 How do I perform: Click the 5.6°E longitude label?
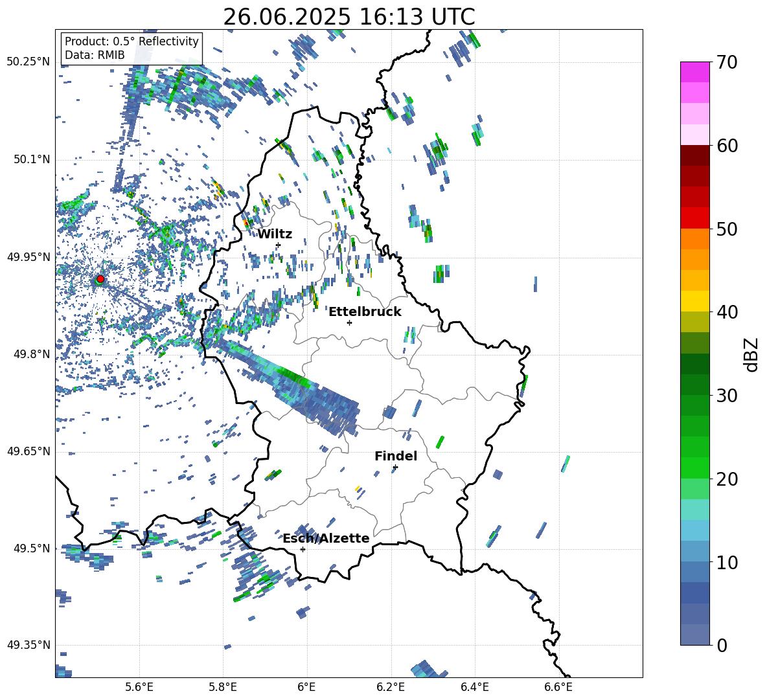139,687
